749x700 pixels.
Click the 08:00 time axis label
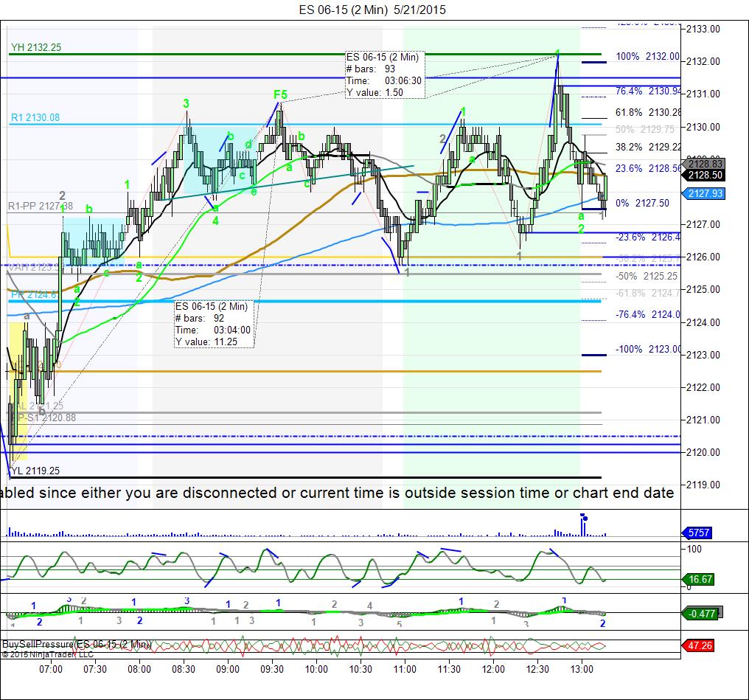point(139,669)
